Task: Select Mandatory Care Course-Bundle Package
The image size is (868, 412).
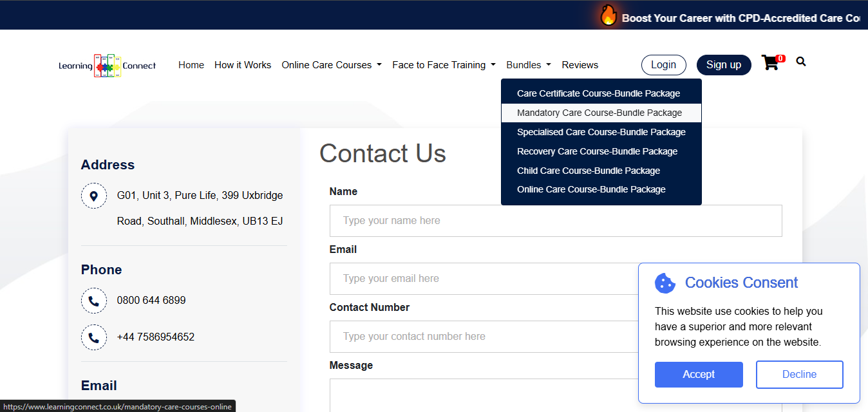Action: (x=601, y=113)
